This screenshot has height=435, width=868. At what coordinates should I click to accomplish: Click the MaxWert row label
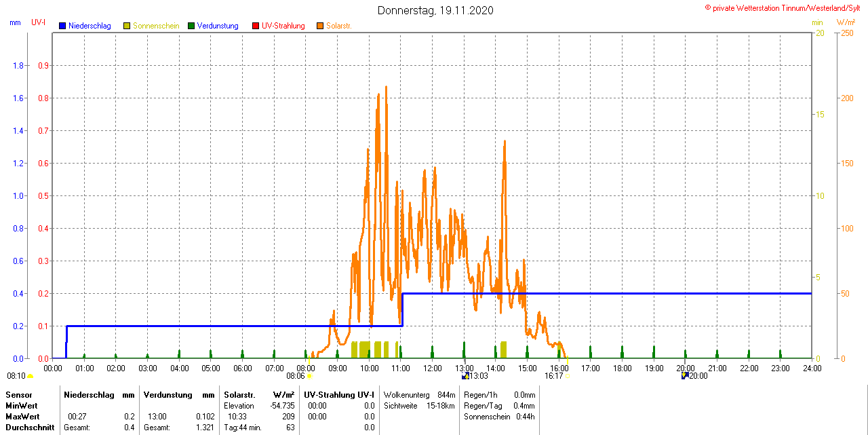(x=23, y=417)
